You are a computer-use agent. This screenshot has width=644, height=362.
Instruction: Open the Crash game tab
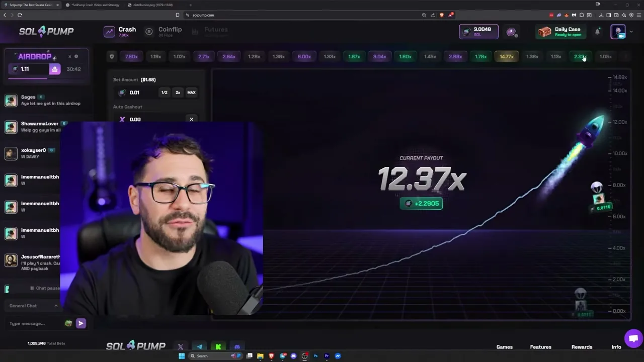pyautogui.click(x=120, y=31)
